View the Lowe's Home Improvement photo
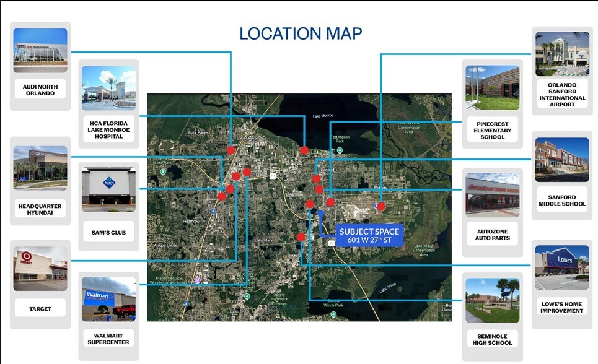The image size is (598, 364). pos(562,267)
